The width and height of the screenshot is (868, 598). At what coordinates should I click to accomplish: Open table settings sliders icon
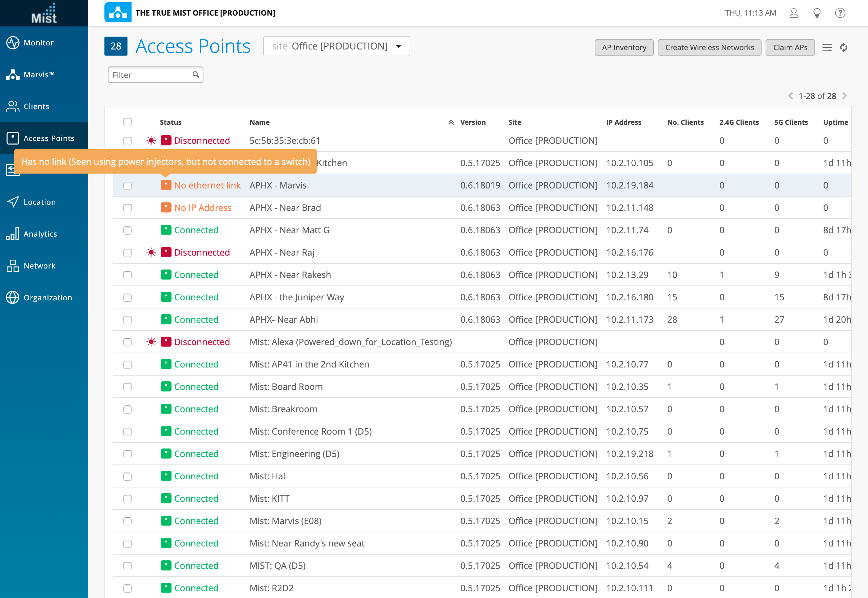pos(827,47)
